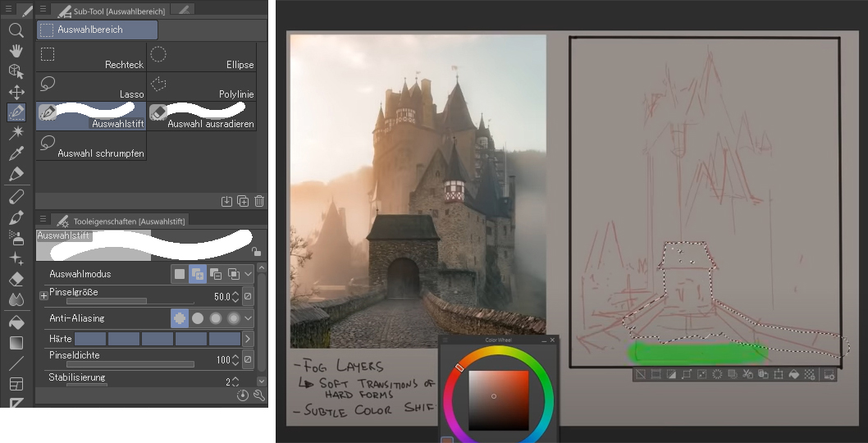This screenshot has height=443, width=868.
Task: Activate the Fill bucket tool
Action: (16, 322)
